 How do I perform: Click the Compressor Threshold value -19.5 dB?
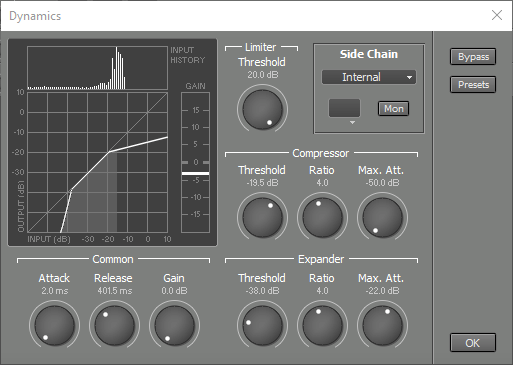tap(262, 183)
